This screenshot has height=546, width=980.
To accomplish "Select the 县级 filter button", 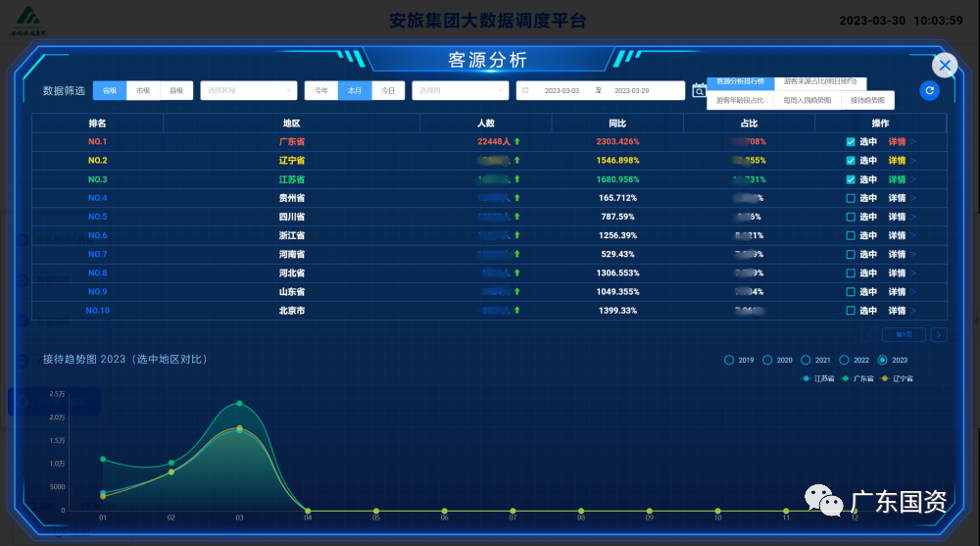I will click(176, 91).
